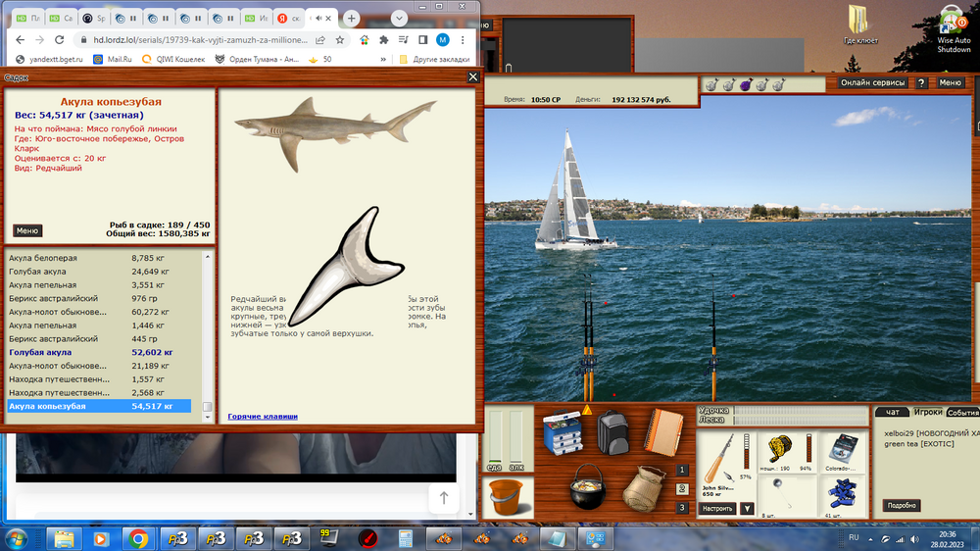Open the tackle box icon
Screen dimensions: 980x551
[x=563, y=432]
